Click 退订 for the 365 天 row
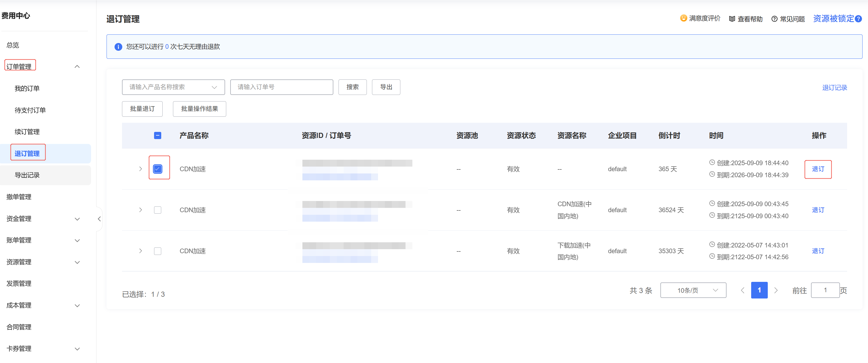Viewport: 868px width, 363px height. tap(818, 169)
